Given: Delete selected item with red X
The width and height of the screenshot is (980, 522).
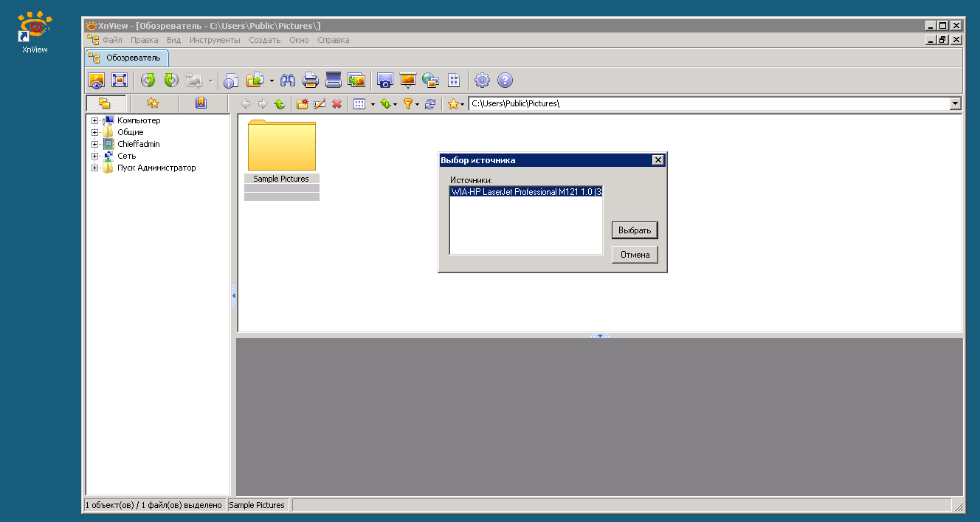Looking at the screenshot, I should (x=337, y=104).
